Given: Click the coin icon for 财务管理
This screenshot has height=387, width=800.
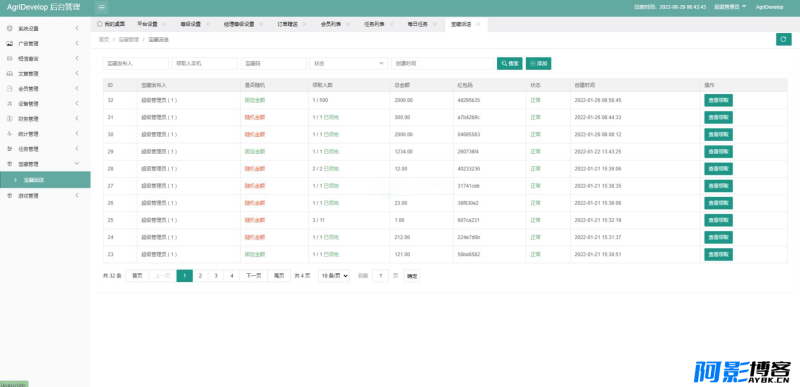Looking at the screenshot, I should (9, 119).
